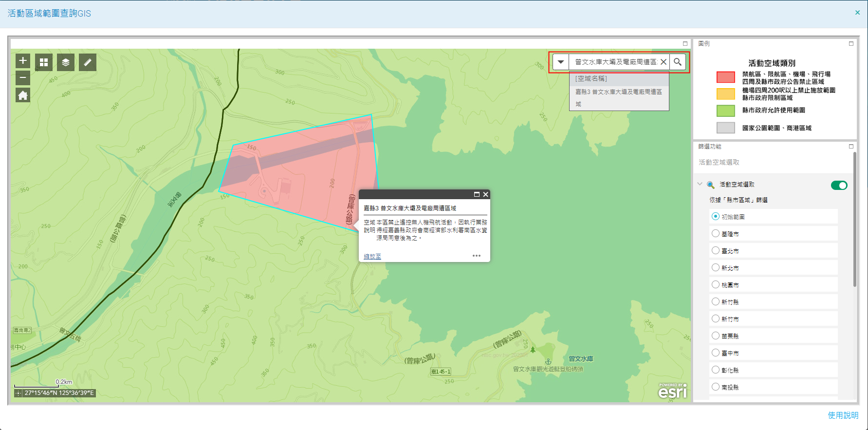Clear the search box text
Viewport: 868px width, 430px height.
pos(664,62)
